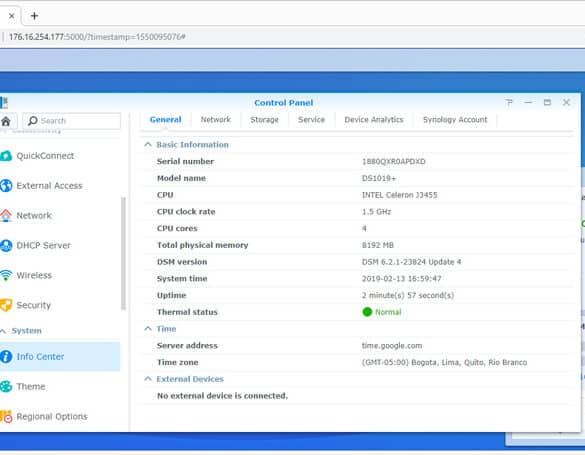Collapse the External Devices section
Image resolution: width=585 pixels, height=455 pixels.
click(148, 379)
